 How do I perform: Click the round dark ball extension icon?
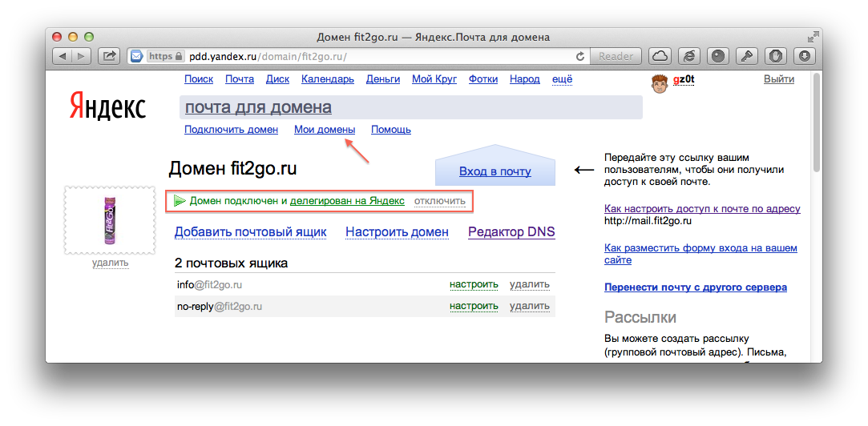point(718,56)
